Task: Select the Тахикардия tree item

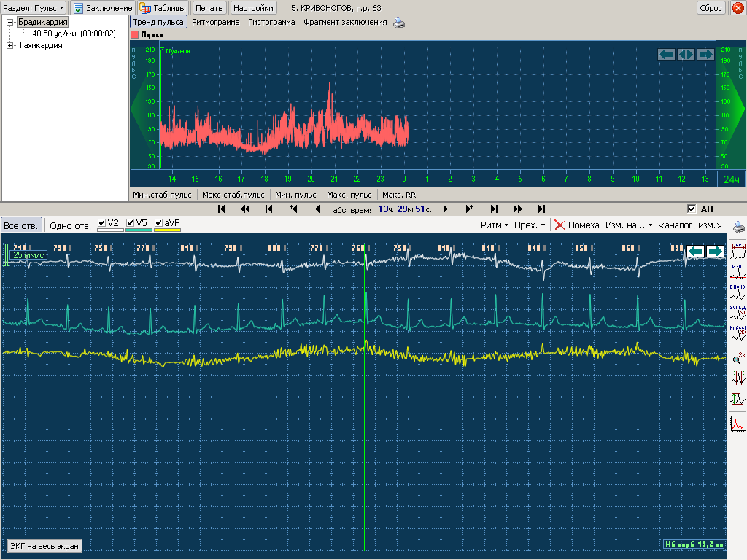Action: pos(41,45)
